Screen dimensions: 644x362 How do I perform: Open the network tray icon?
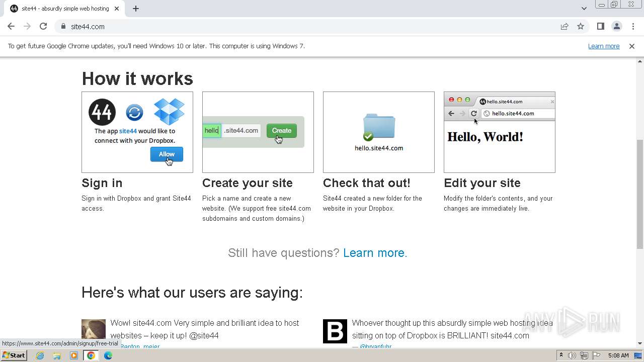click(x=584, y=355)
